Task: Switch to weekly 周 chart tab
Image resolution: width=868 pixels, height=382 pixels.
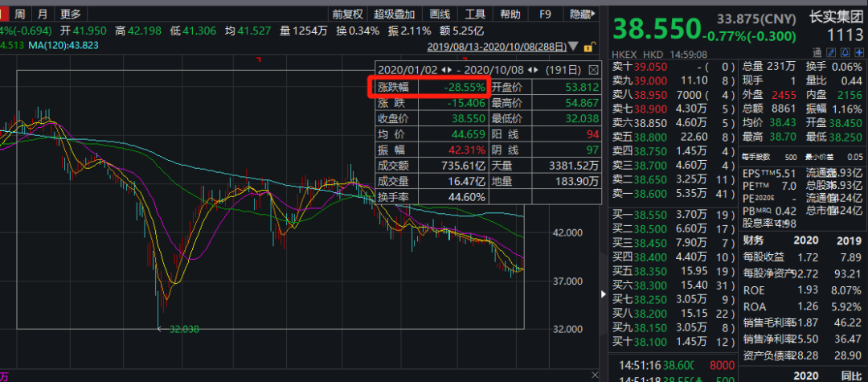Action: (20, 14)
